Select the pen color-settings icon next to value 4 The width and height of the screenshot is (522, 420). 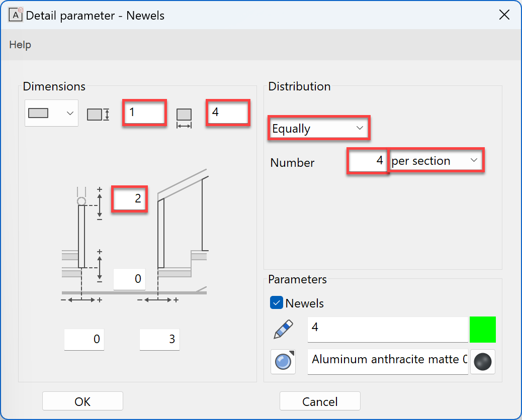pyautogui.click(x=283, y=330)
